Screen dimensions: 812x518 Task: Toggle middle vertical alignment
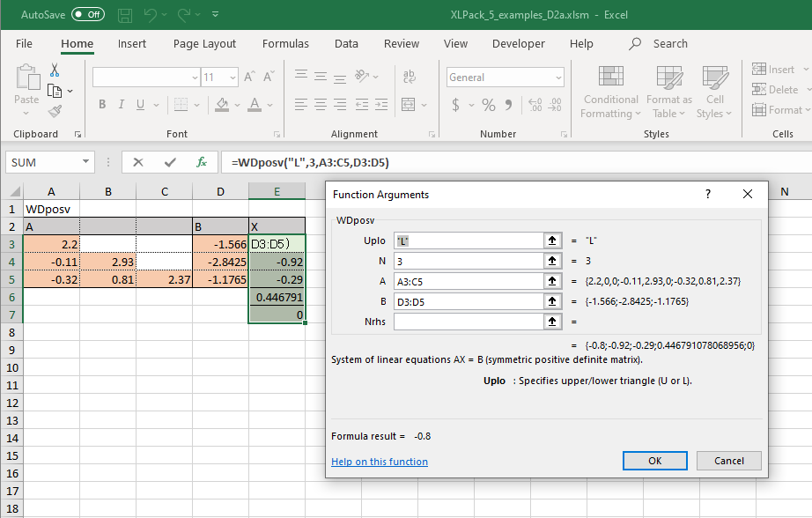pyautogui.click(x=321, y=77)
